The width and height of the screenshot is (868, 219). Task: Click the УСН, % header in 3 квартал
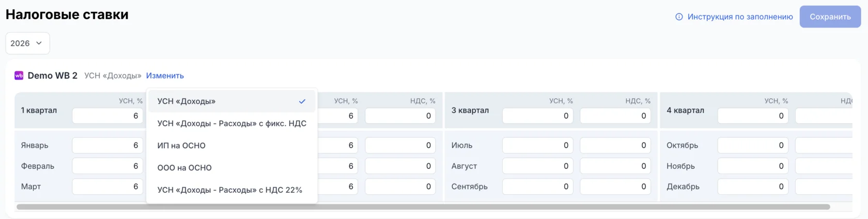561,101
